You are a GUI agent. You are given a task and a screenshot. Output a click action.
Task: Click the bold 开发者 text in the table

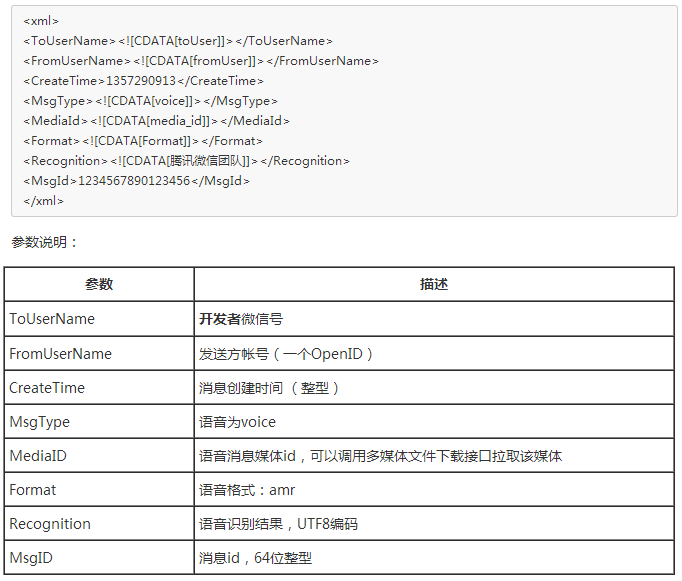pos(219,319)
